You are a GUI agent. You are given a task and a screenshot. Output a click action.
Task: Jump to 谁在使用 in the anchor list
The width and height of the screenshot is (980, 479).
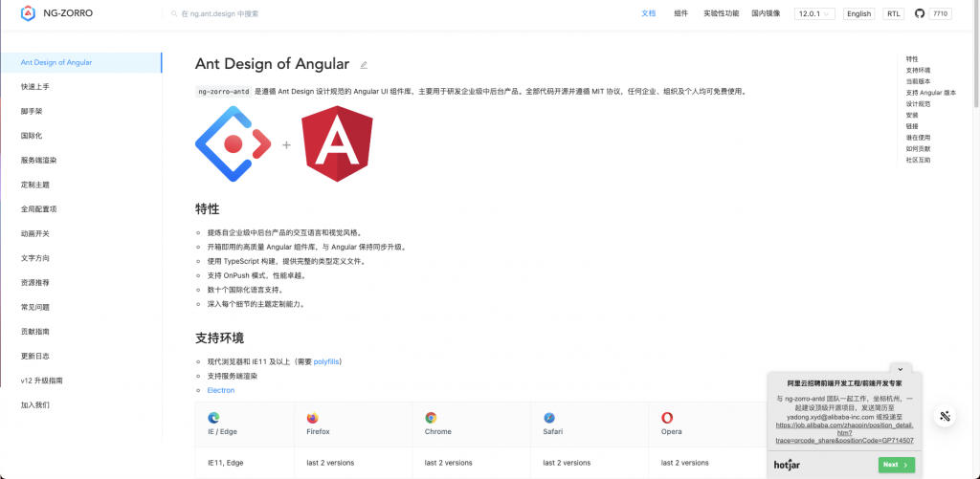tap(918, 138)
